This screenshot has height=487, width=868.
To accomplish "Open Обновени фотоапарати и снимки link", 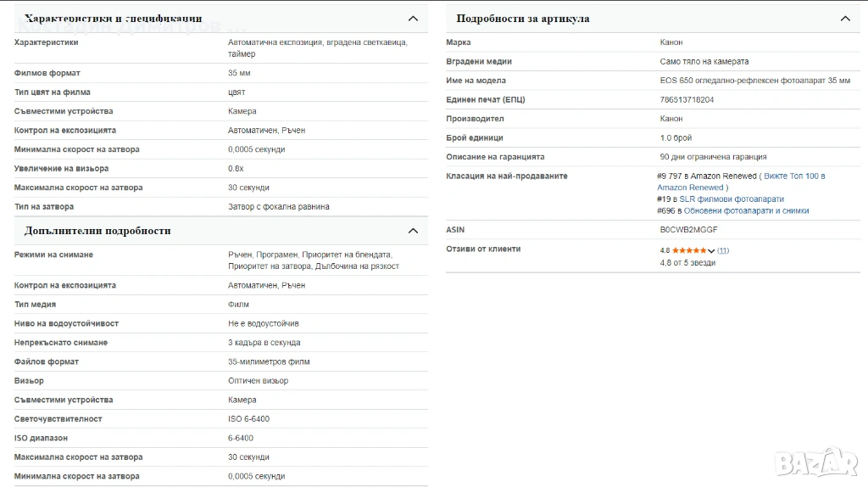I will point(746,211).
